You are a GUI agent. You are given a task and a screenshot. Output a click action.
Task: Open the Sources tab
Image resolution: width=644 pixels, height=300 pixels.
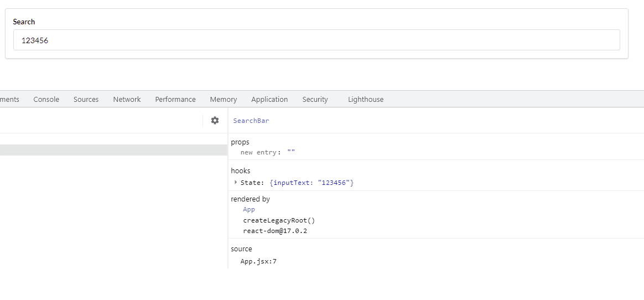(x=86, y=99)
